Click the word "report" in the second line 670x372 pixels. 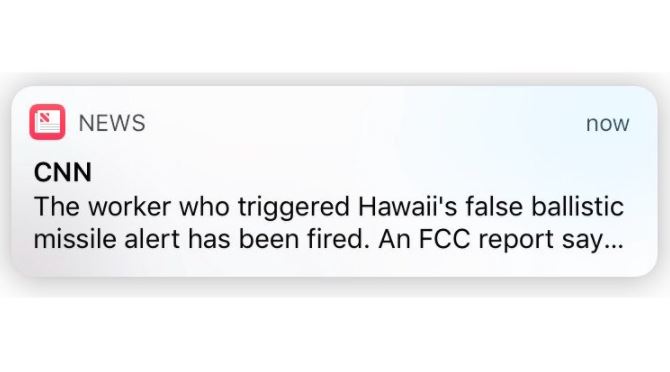click(516, 241)
